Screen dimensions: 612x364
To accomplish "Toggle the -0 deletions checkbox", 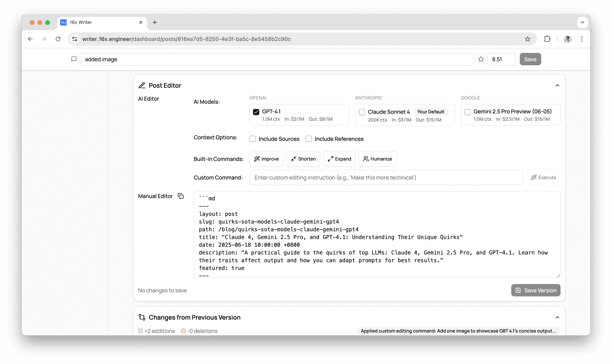I will click(x=184, y=331).
